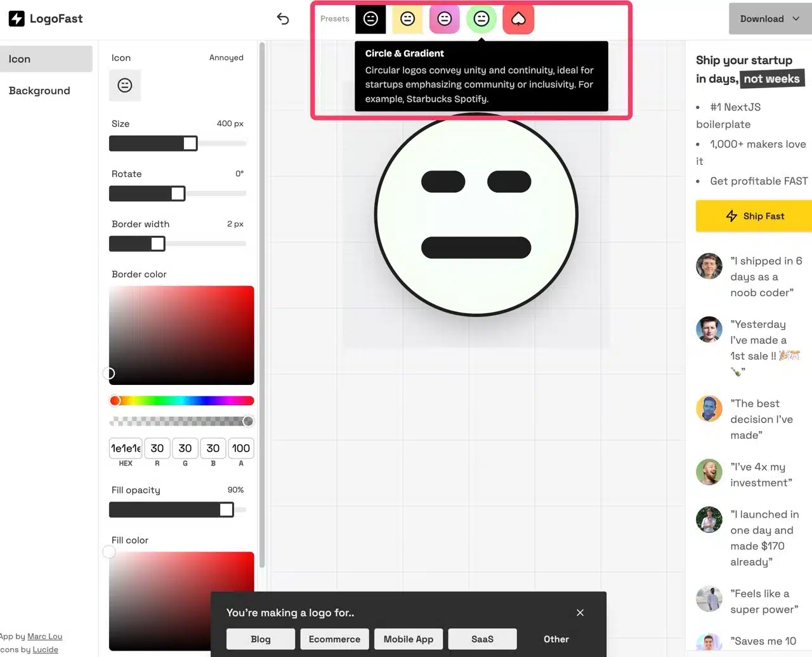812x657 pixels.
Task: Click the undo arrow icon
Action: point(283,19)
